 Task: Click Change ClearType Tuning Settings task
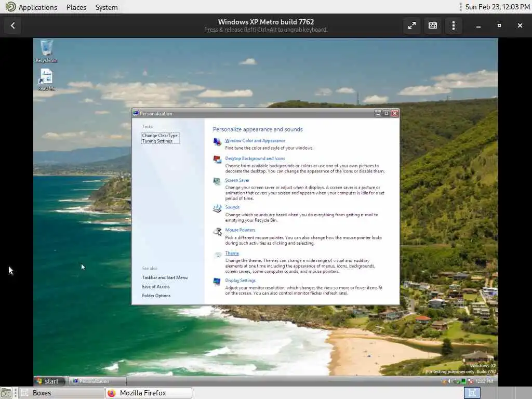[x=160, y=138]
